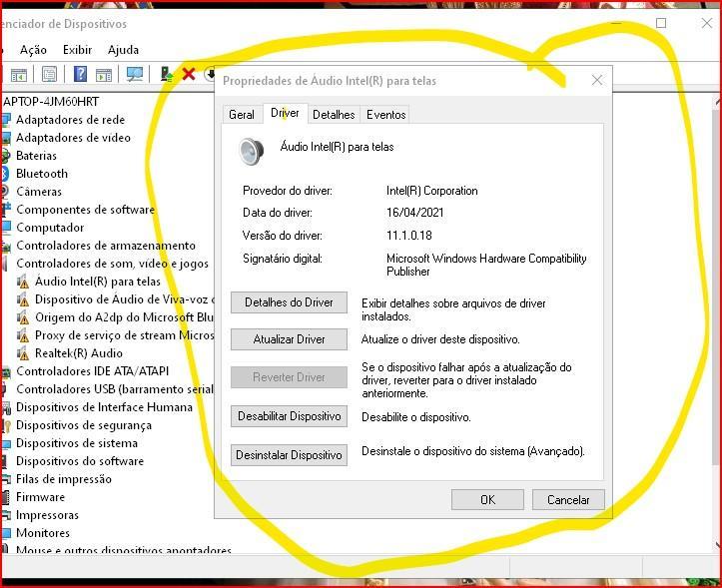This screenshot has height=588, width=722.
Task: Open the Eventos tab
Action: coord(385,115)
